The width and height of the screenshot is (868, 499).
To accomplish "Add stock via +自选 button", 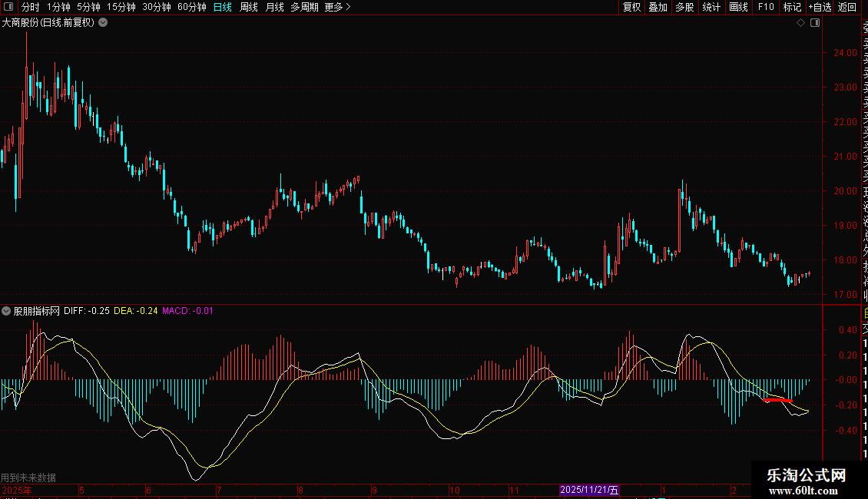I will 820,7.
